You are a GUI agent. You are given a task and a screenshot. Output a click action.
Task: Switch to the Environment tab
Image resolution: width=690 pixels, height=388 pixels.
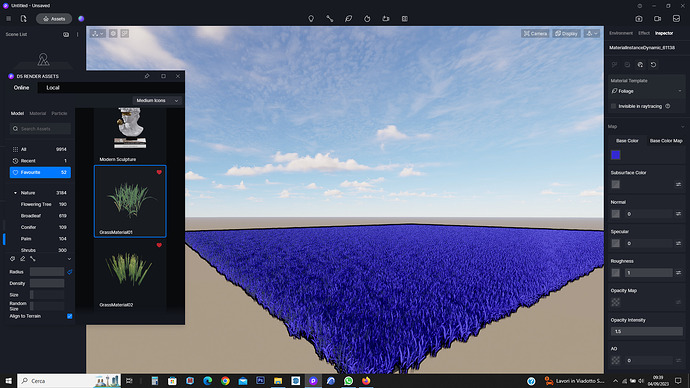(621, 33)
